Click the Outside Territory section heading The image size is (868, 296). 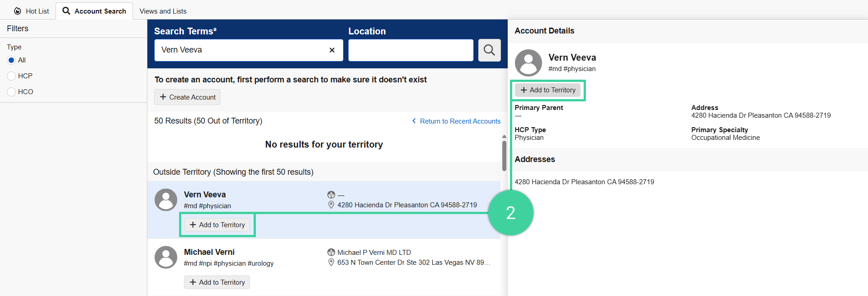(233, 172)
